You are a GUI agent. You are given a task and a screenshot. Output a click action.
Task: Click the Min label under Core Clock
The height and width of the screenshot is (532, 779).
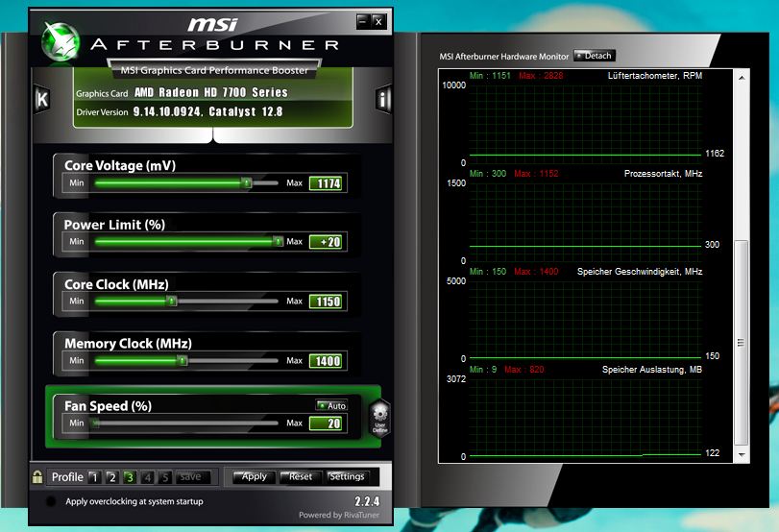77,301
